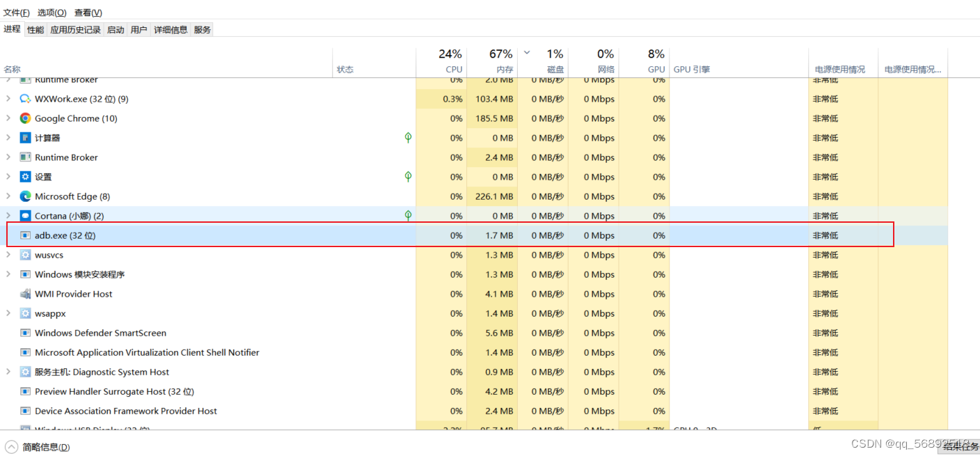Click the wusvcs gear icon
Image resolution: width=980 pixels, height=456 pixels.
pos(26,255)
